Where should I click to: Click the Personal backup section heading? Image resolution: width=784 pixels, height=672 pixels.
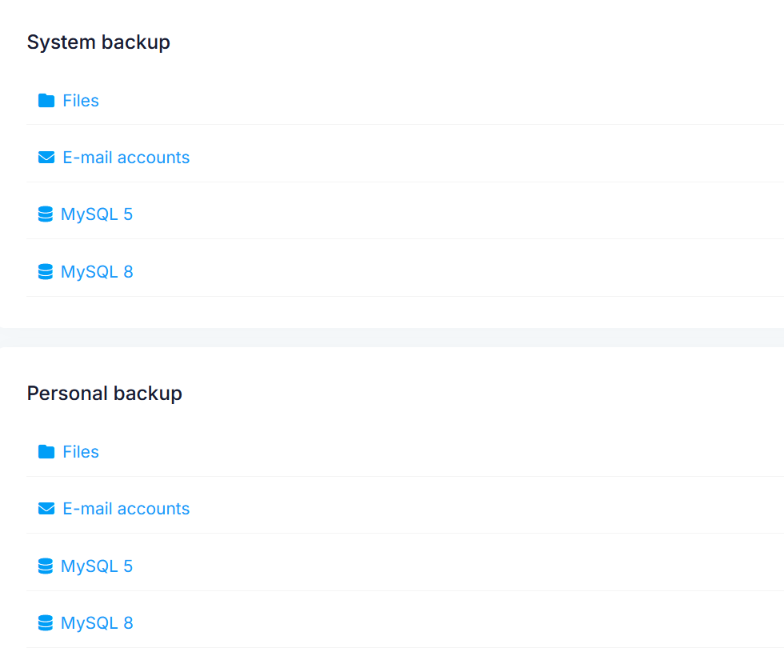(104, 393)
